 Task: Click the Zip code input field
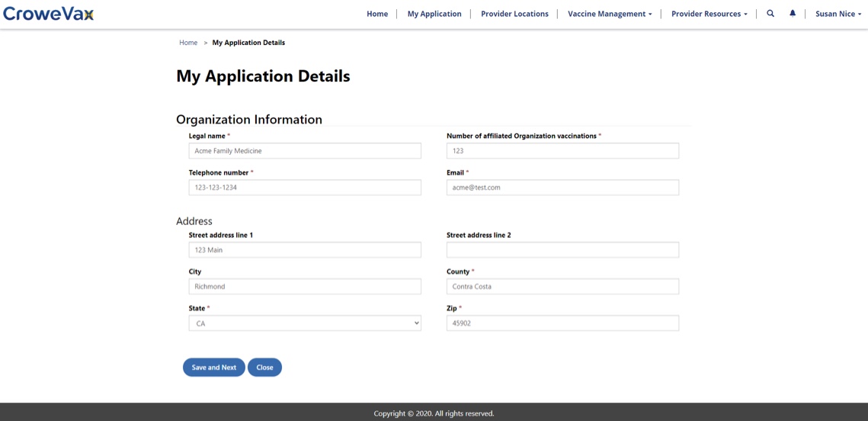(562, 323)
